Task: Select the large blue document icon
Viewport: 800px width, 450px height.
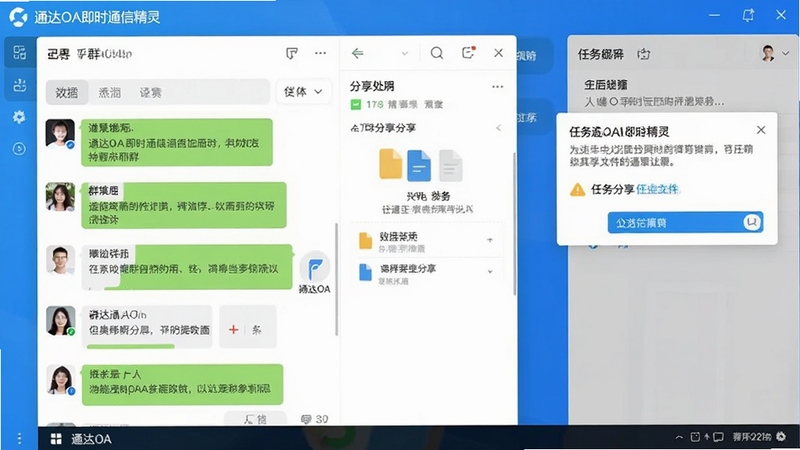Action: pyautogui.click(x=419, y=165)
